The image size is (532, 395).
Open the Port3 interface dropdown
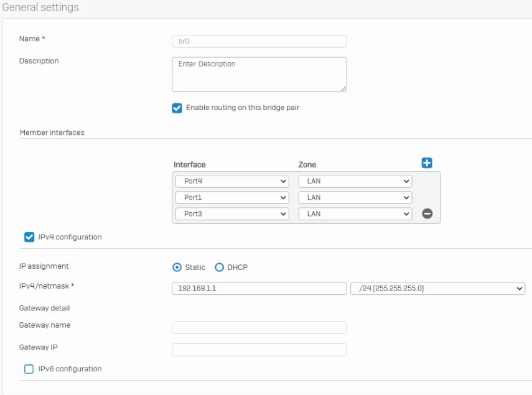(233, 214)
